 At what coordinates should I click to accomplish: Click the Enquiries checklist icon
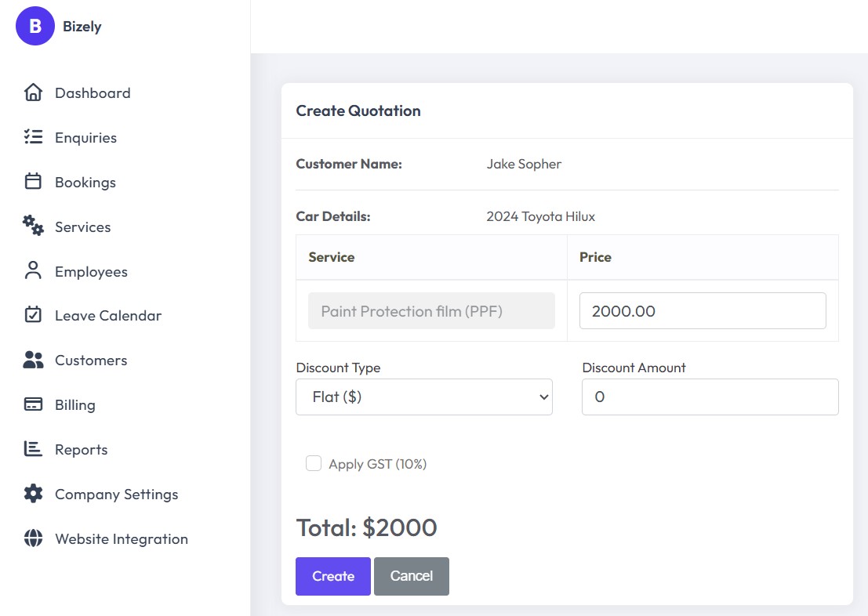[x=33, y=136]
